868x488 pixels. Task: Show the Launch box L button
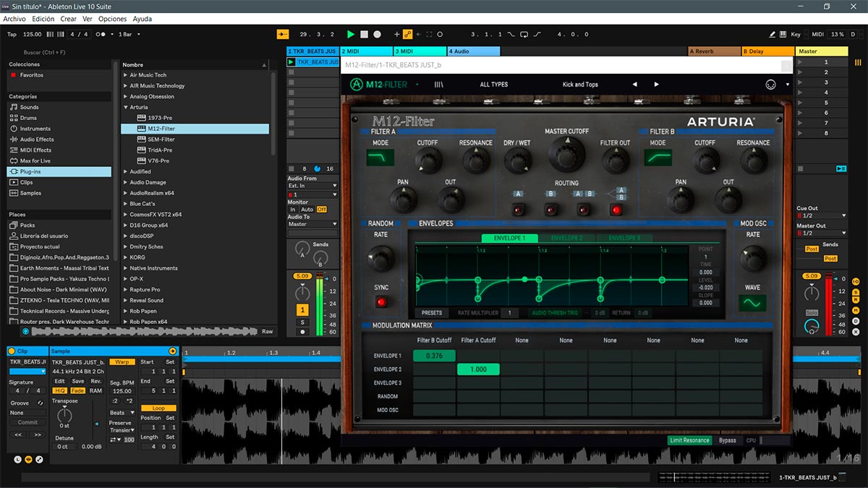(18, 459)
